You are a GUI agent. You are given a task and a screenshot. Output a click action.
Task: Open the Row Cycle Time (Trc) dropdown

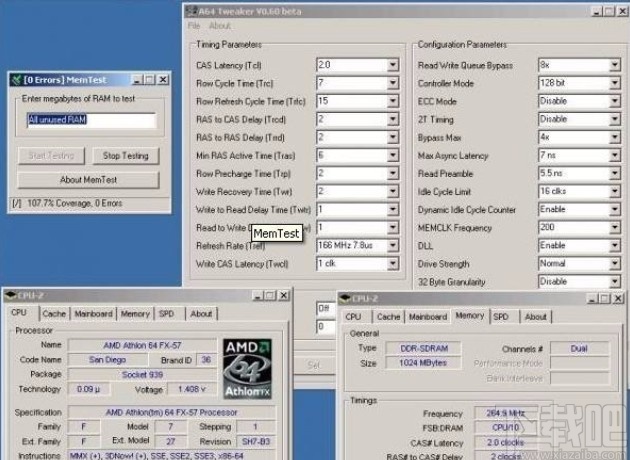(x=393, y=83)
